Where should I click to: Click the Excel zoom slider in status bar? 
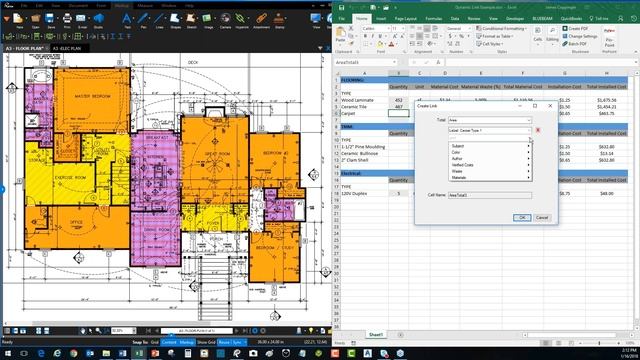pos(599,343)
